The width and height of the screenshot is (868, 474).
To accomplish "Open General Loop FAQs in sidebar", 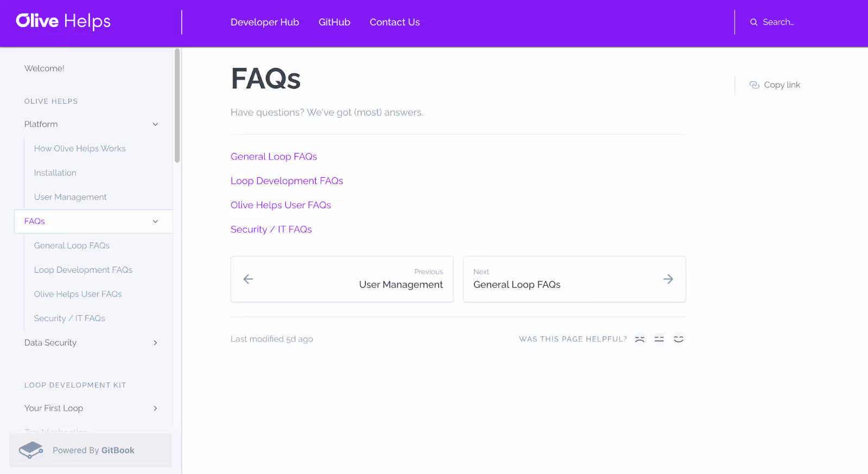I will pos(72,246).
